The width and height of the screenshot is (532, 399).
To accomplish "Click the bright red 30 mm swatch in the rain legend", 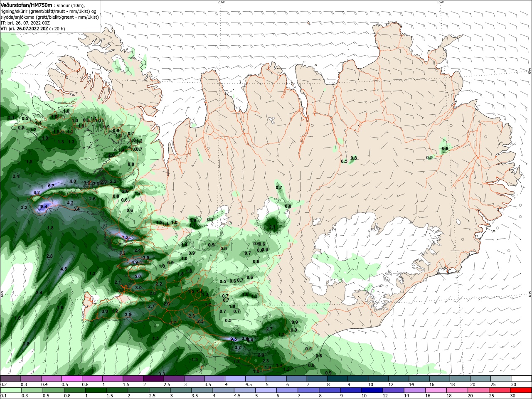I will tap(522, 390).
